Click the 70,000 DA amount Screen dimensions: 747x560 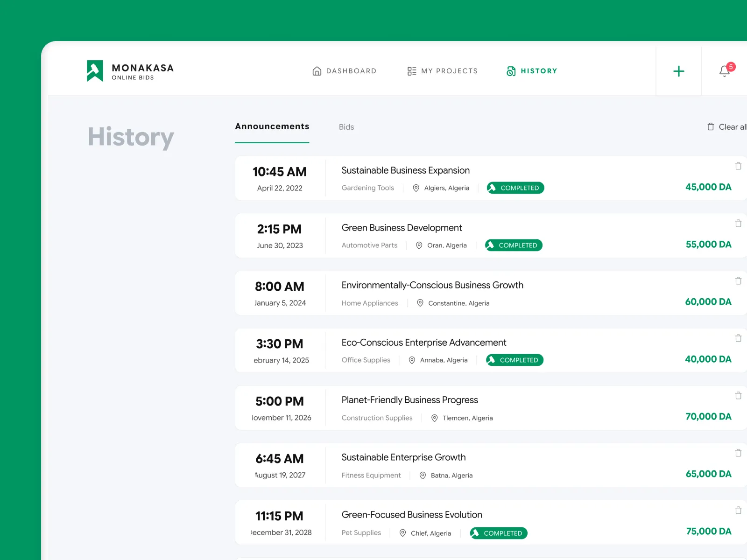708,417
